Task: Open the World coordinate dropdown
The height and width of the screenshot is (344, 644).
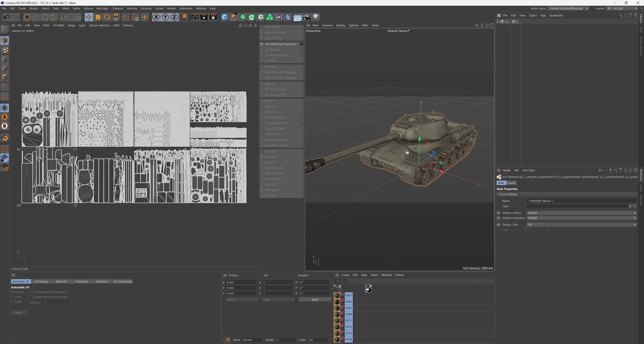Action: (x=242, y=300)
